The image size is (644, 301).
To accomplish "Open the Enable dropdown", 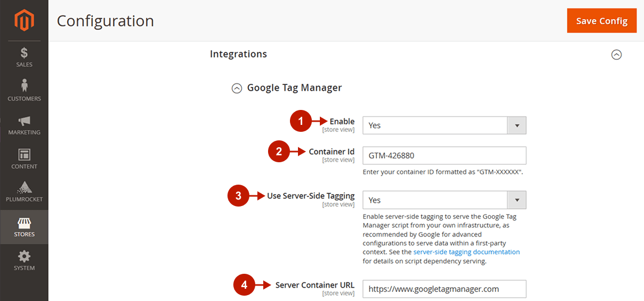I will click(444, 125).
